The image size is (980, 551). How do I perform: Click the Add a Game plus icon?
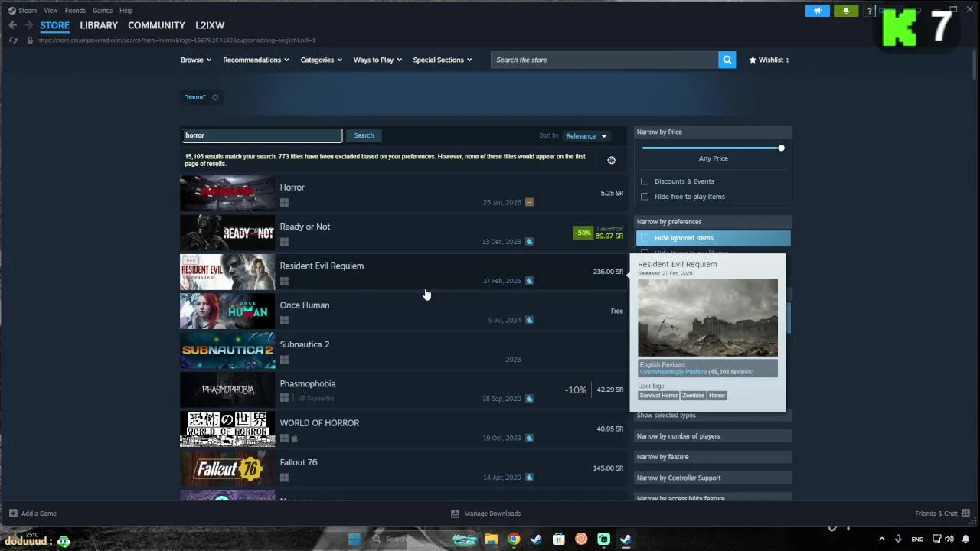(13, 514)
